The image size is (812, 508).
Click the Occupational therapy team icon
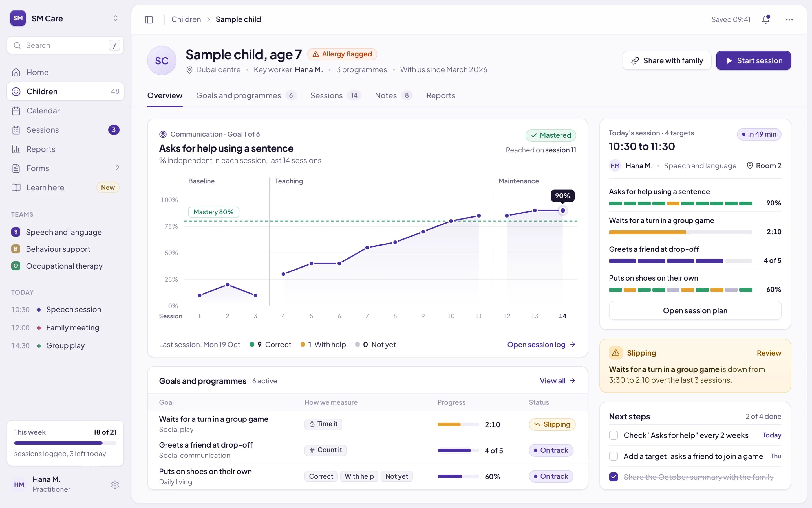coord(16,266)
